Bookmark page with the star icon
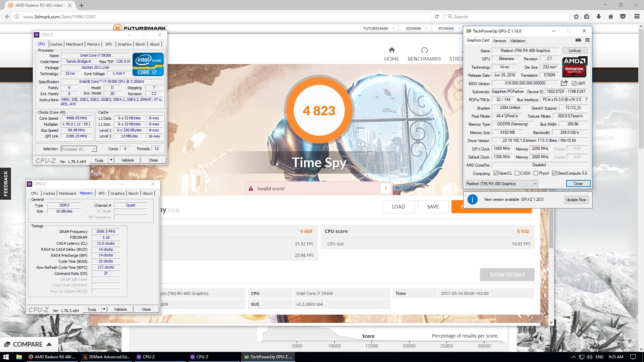 (x=576, y=16)
